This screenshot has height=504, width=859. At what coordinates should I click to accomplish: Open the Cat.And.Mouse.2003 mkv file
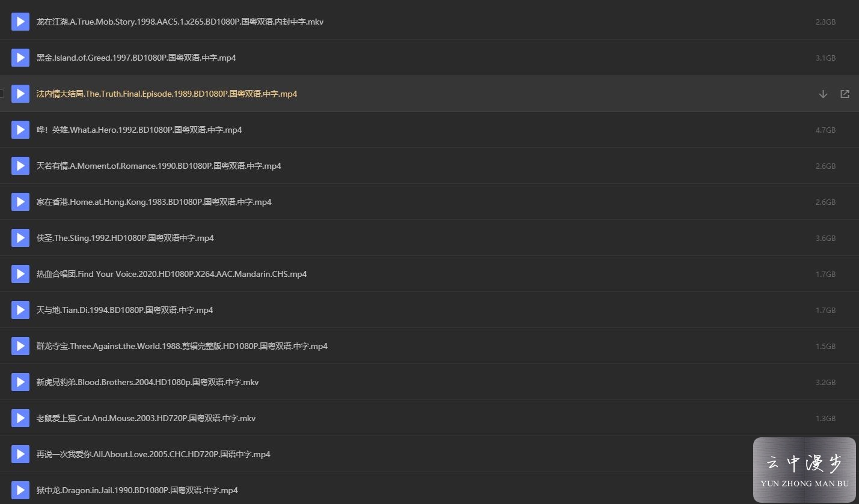click(x=146, y=418)
